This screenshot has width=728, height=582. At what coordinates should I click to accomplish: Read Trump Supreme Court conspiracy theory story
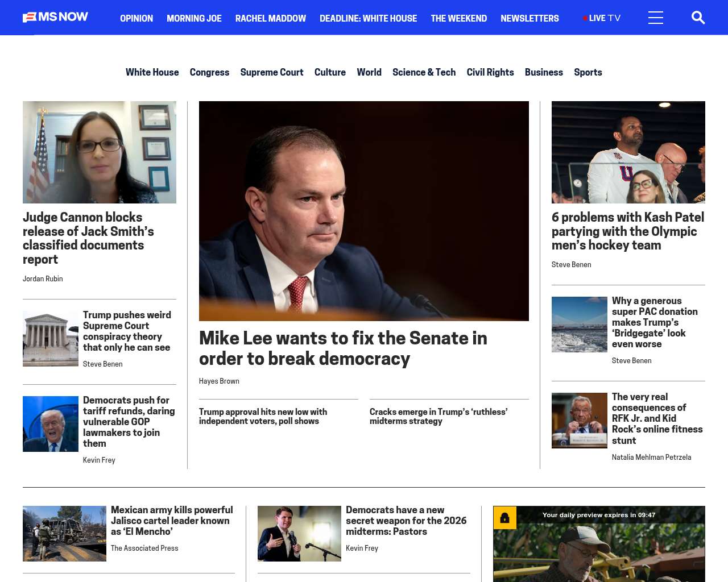pyautogui.click(x=127, y=331)
